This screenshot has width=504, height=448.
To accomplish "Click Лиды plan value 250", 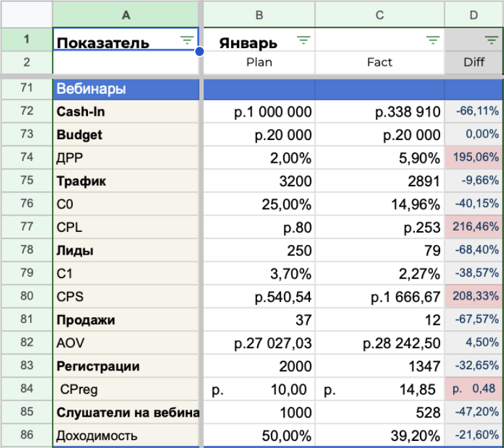I will [x=259, y=250].
